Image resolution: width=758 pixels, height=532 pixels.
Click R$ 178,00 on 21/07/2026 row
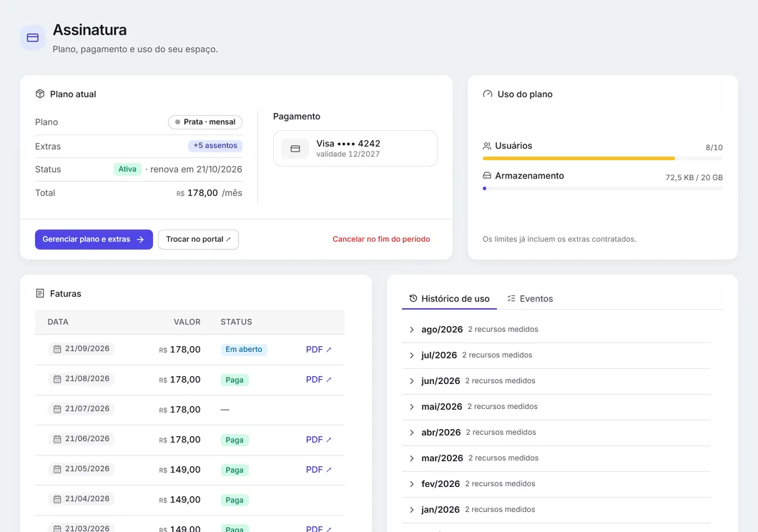pos(179,409)
